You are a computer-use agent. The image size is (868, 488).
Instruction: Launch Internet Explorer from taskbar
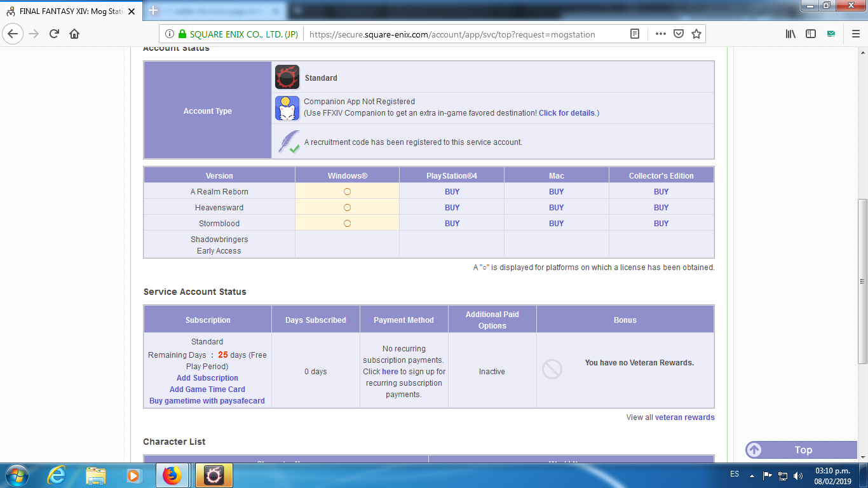click(57, 475)
